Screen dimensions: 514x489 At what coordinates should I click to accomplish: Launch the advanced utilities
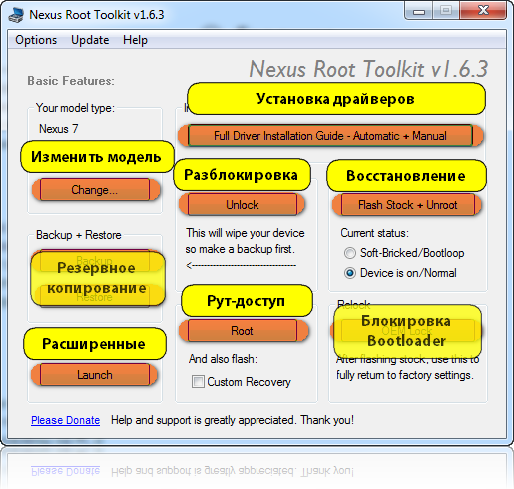tap(95, 375)
